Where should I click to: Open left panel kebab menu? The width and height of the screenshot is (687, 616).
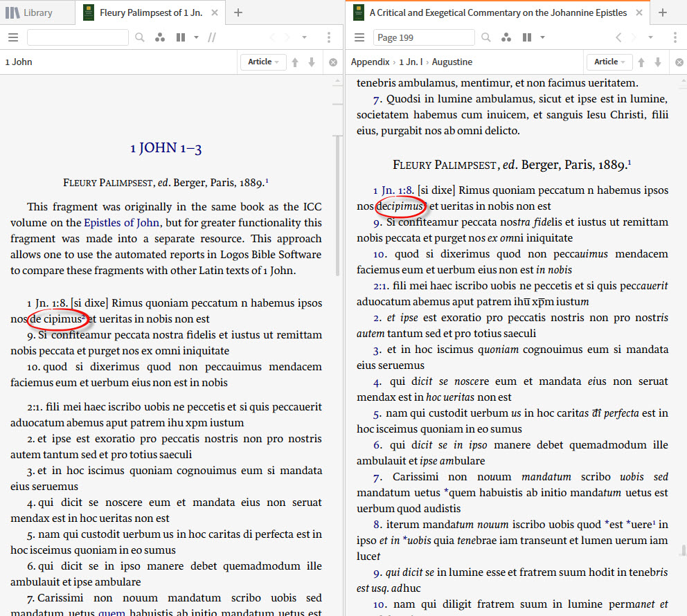coord(329,37)
